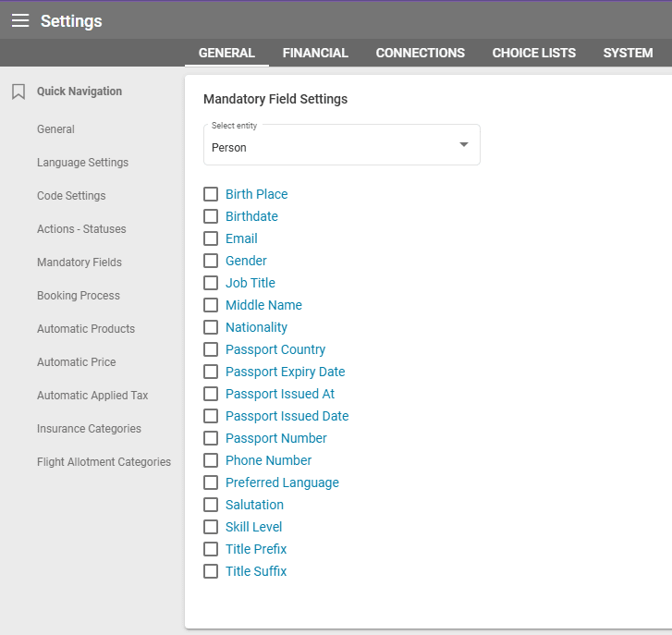Toggle the Nationality checkbox

pyautogui.click(x=211, y=327)
